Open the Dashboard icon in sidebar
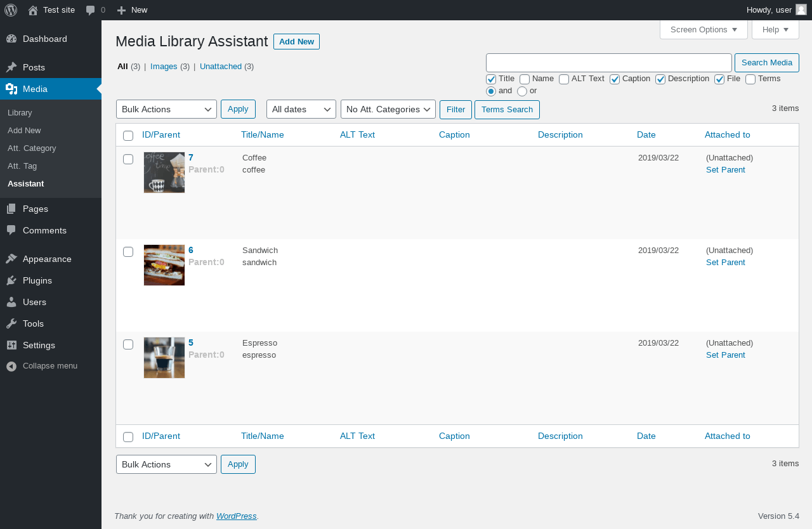 pyautogui.click(x=11, y=39)
